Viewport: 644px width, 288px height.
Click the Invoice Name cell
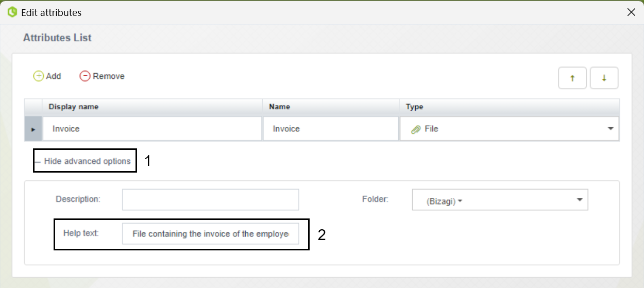pos(331,129)
